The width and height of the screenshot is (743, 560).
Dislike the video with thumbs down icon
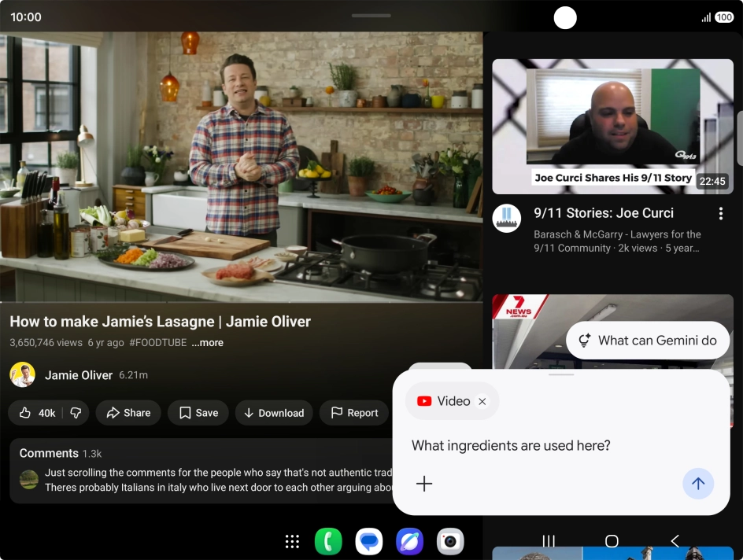pos(76,413)
